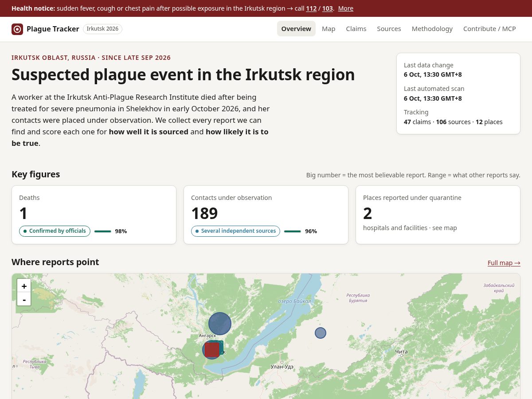Switch to the Map tab
The image size is (532, 399).
tap(329, 29)
